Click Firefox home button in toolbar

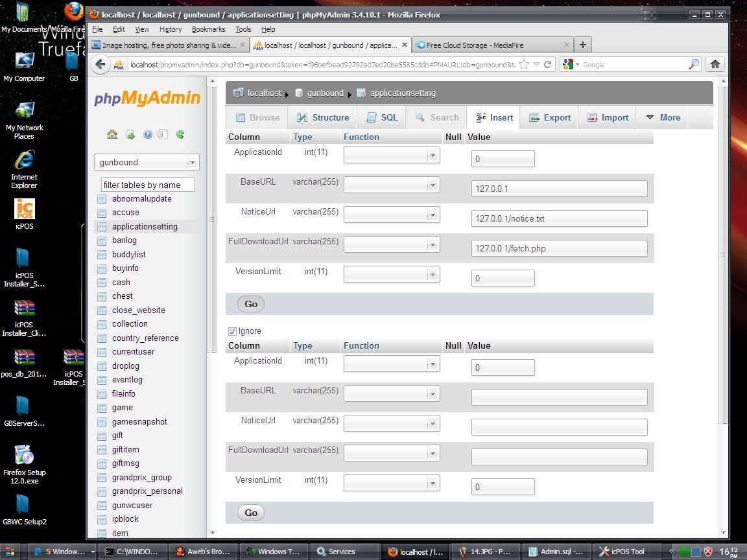(715, 64)
